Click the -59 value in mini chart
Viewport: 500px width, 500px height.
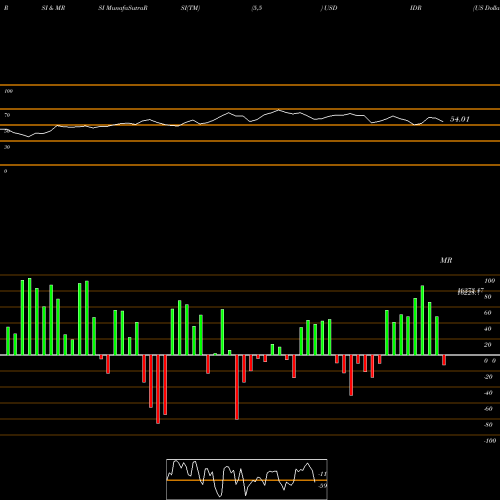[322, 486]
